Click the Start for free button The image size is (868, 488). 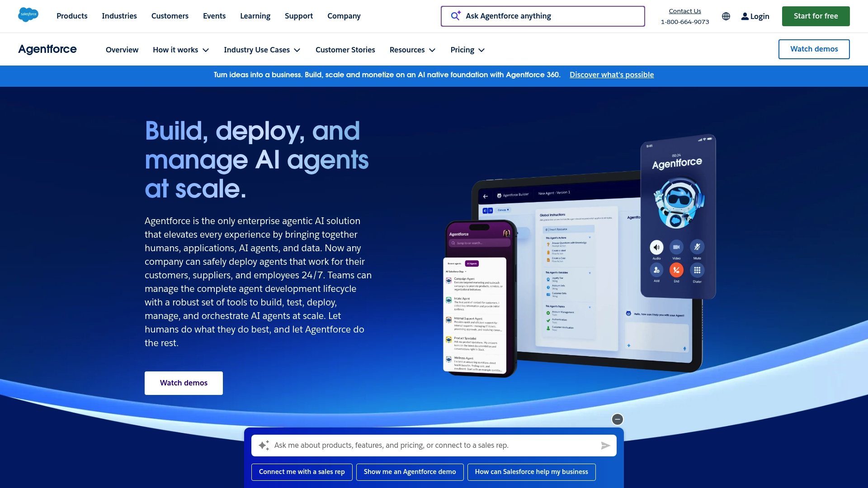point(816,16)
